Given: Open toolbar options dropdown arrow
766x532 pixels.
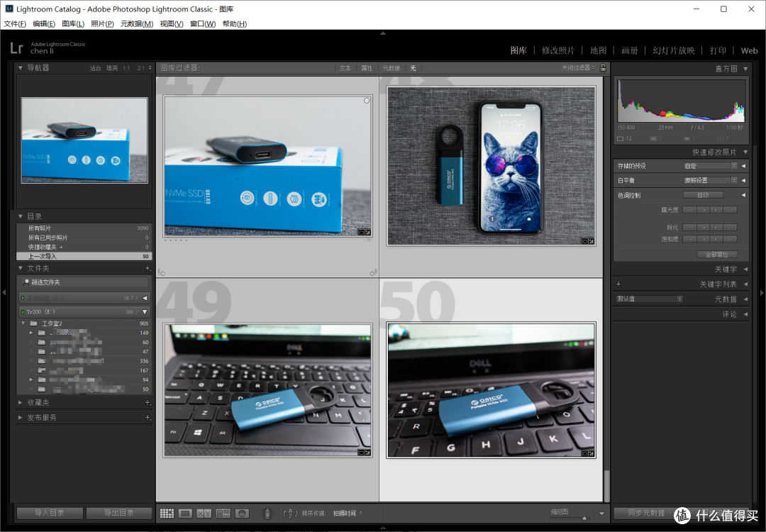Looking at the screenshot, I should point(602,514).
